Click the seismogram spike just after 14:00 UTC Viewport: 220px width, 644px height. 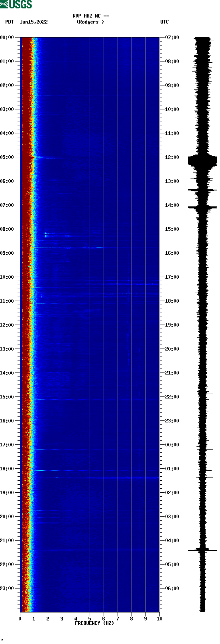tap(202, 207)
